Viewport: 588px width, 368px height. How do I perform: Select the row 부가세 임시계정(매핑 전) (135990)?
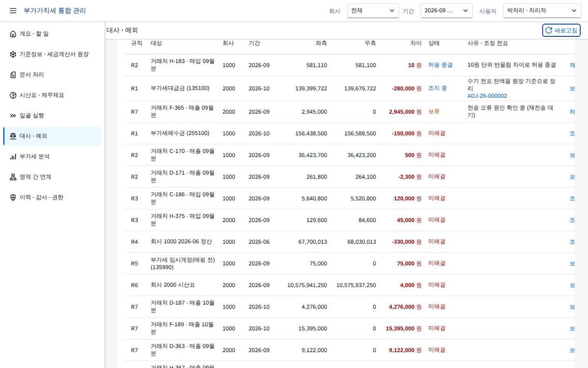pos(349,263)
